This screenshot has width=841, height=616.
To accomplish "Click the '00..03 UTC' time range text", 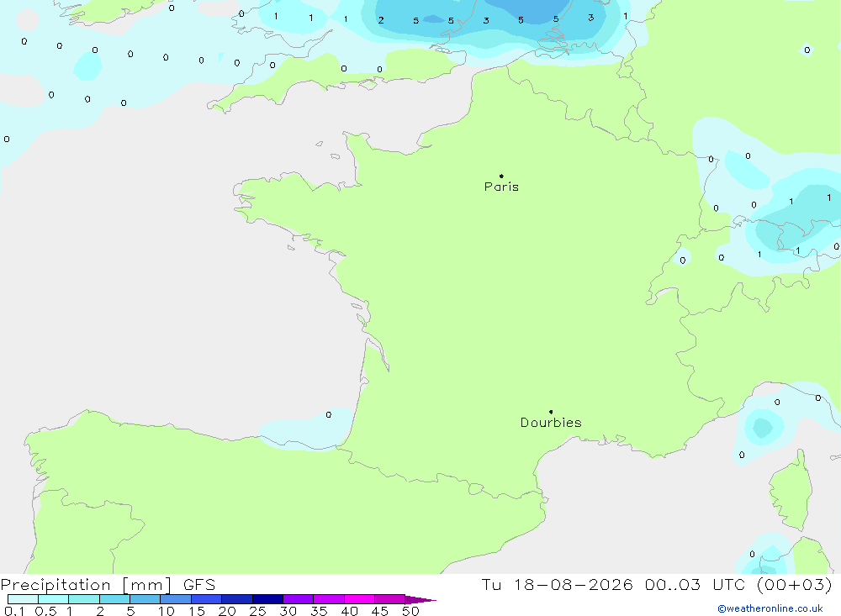I will point(696,585).
